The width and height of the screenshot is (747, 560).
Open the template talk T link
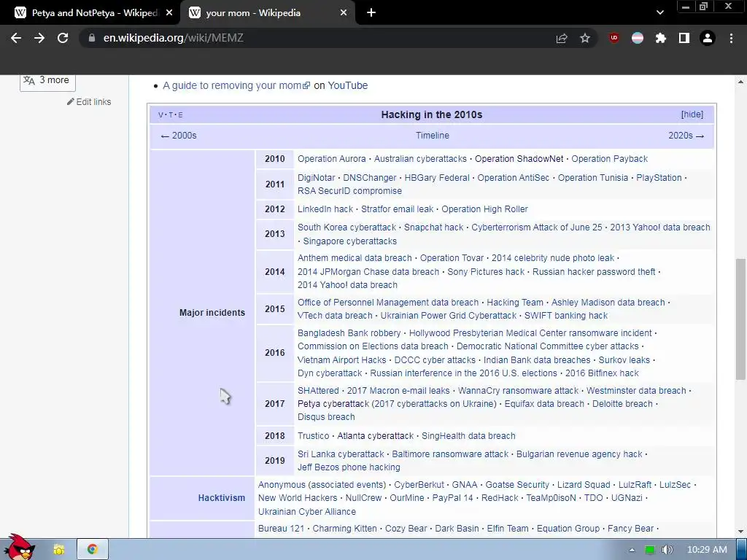tap(171, 115)
